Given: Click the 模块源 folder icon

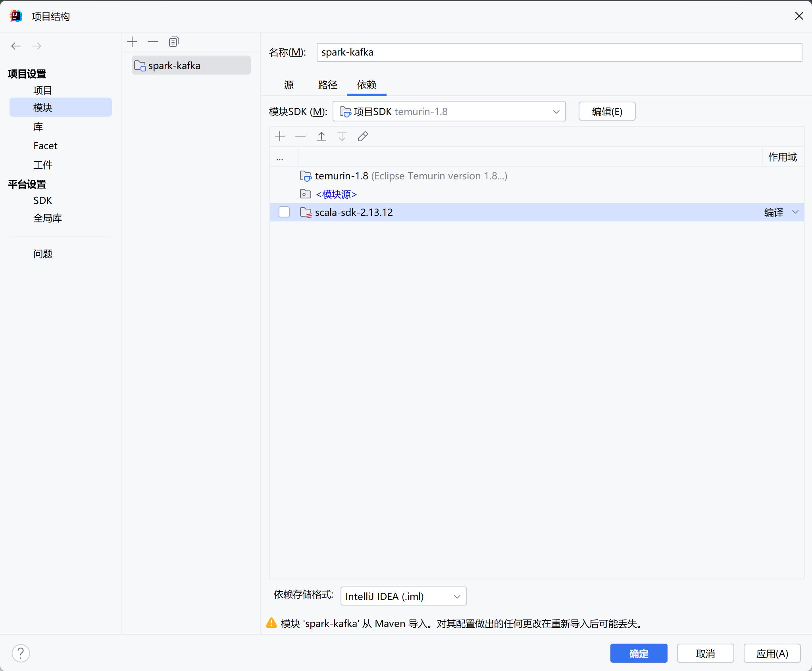Looking at the screenshot, I should [x=305, y=194].
